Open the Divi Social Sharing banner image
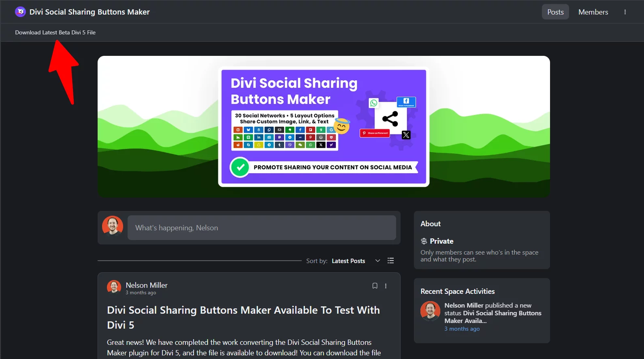 click(x=324, y=127)
